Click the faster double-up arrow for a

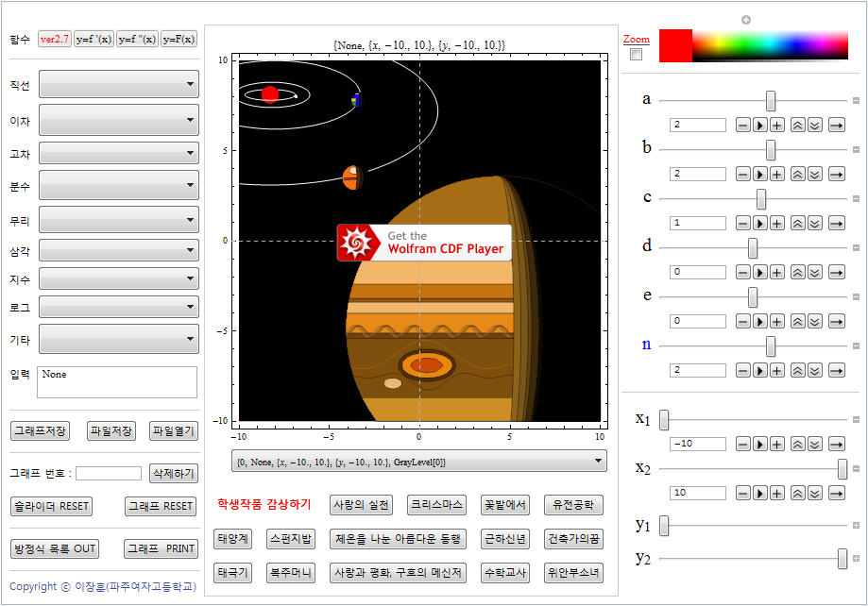[798, 126]
